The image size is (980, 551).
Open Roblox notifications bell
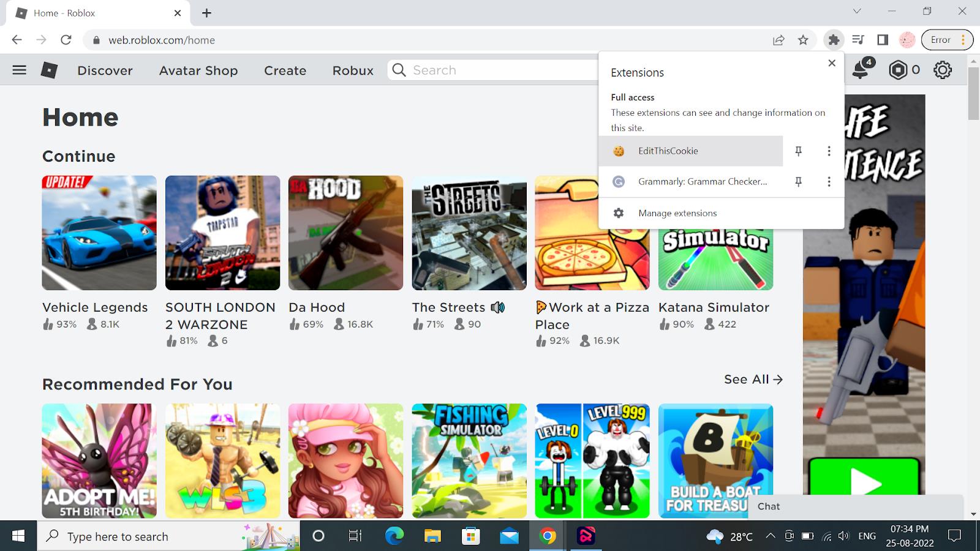(x=860, y=70)
